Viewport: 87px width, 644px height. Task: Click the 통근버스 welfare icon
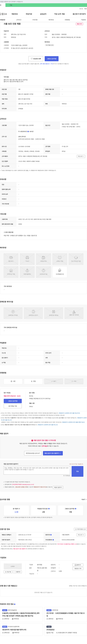point(11,259)
